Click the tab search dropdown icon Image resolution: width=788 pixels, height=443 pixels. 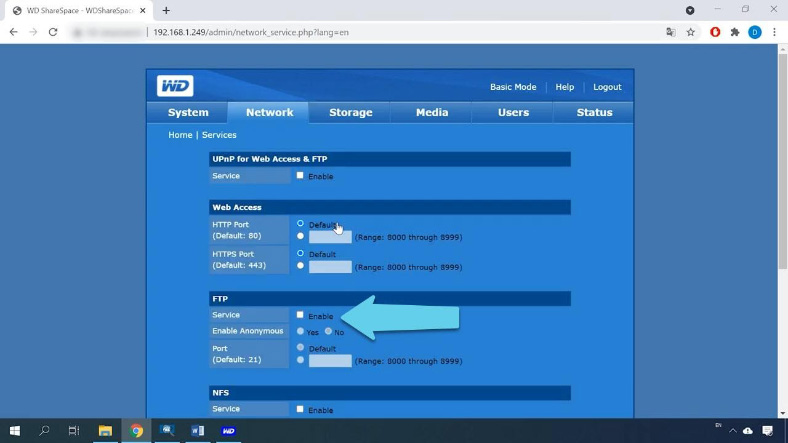point(690,10)
